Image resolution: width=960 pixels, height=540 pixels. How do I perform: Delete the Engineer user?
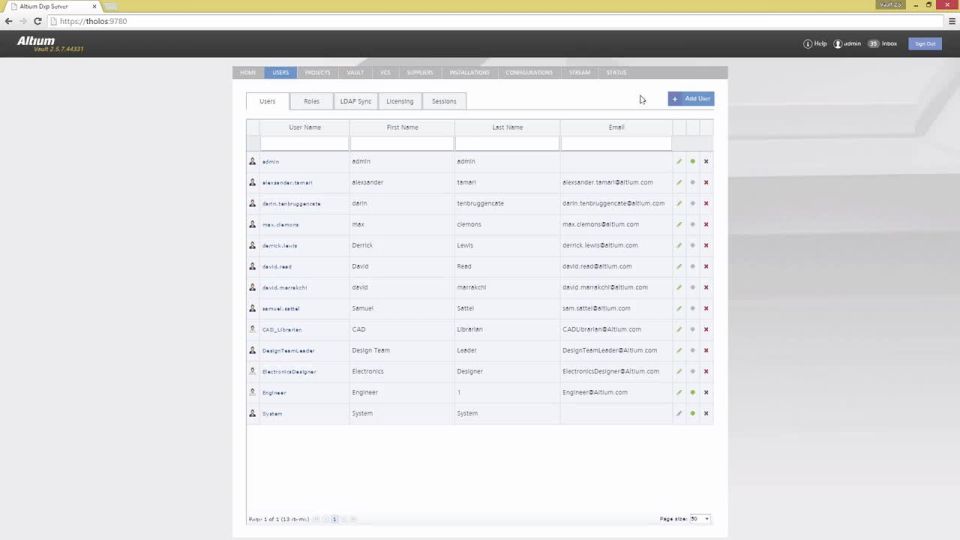[x=706, y=392]
